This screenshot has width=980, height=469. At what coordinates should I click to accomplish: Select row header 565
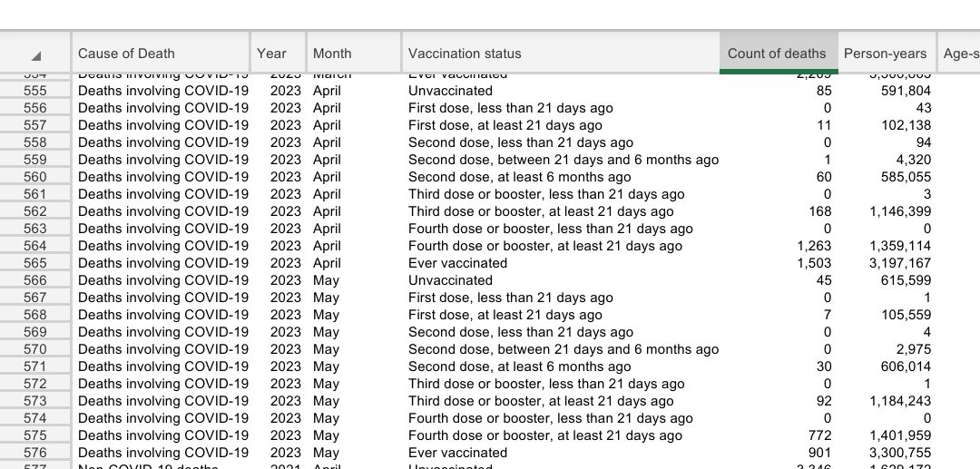35,263
